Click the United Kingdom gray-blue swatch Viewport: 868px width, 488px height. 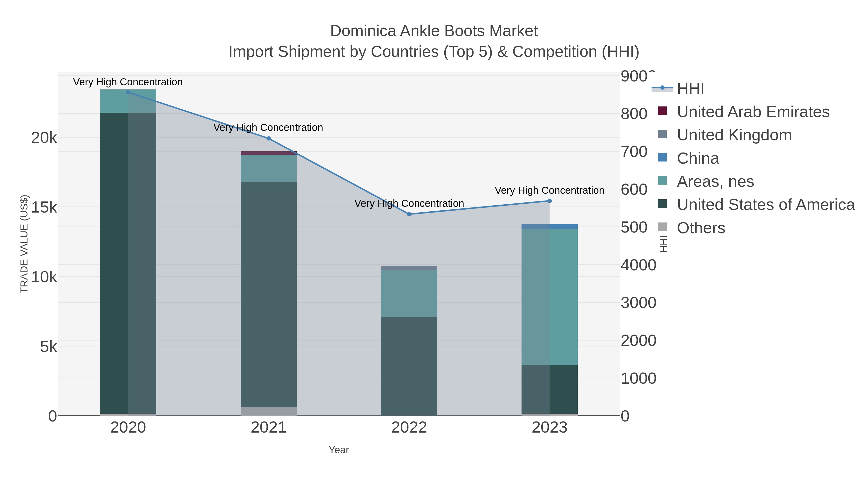click(663, 134)
